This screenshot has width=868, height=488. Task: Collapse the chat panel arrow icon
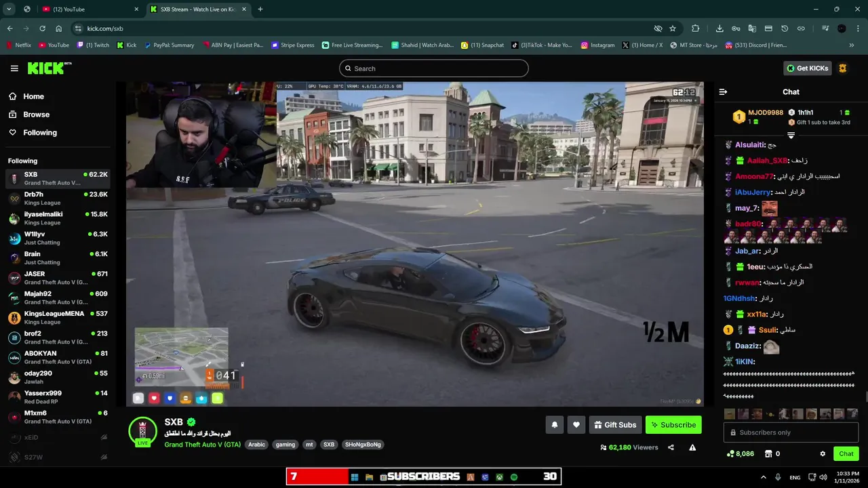pyautogui.click(x=723, y=92)
